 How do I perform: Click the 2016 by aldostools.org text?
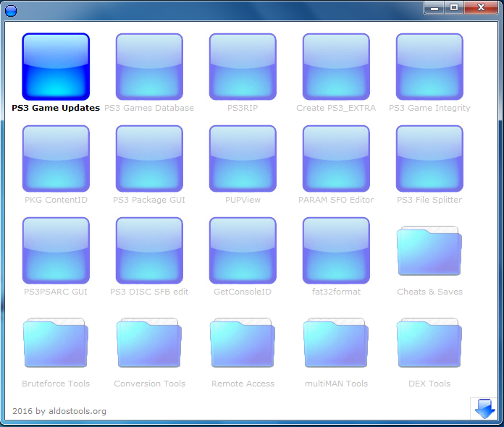point(59,411)
